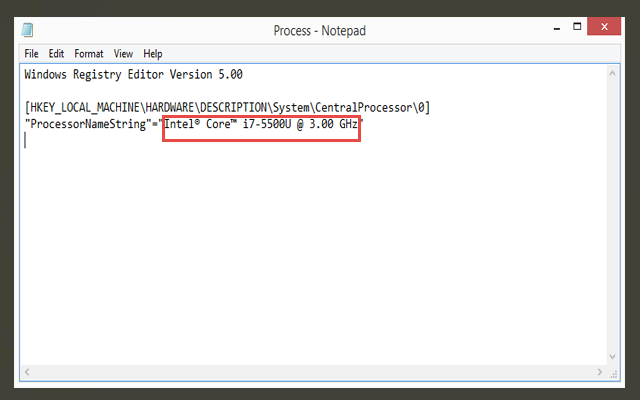This screenshot has width=640, height=400.
Task: Click the resize grip in window corner
Action: pos(614,374)
